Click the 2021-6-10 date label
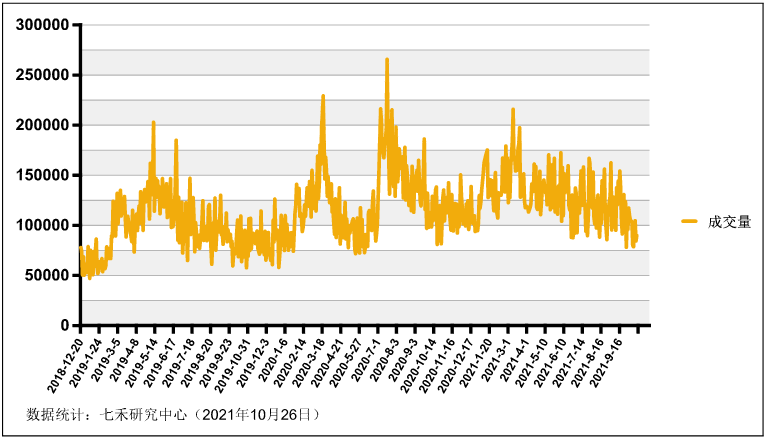Viewport: 766px width, 439px height. (x=550, y=362)
